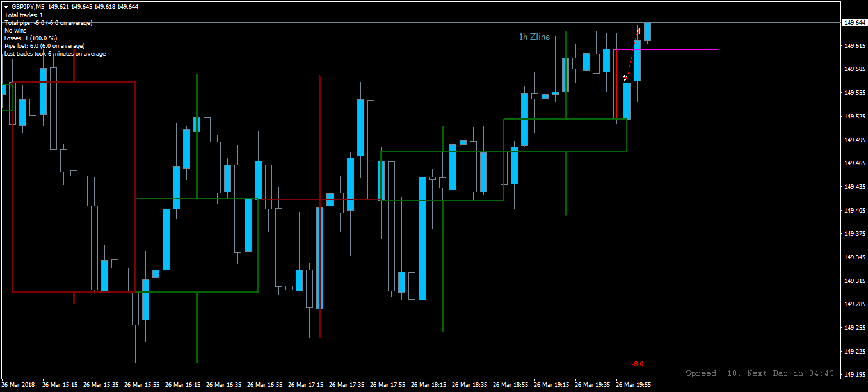Click the 149.345 price scale label

click(x=855, y=257)
